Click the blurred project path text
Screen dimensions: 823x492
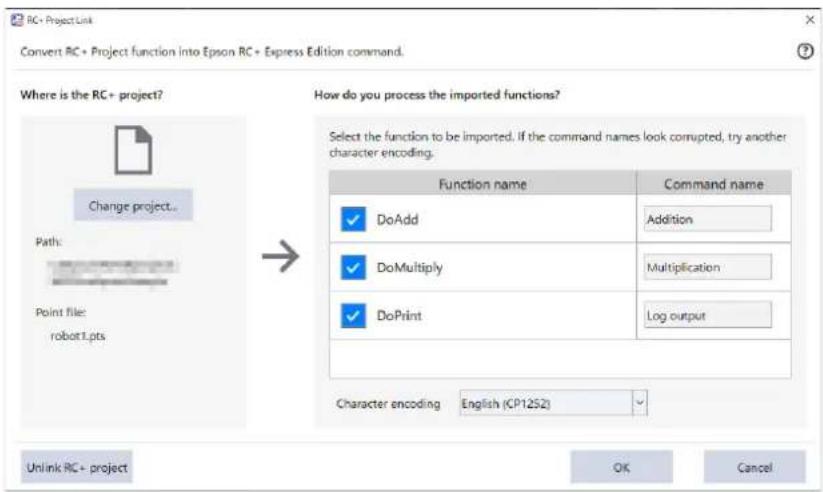pyautogui.click(x=112, y=273)
